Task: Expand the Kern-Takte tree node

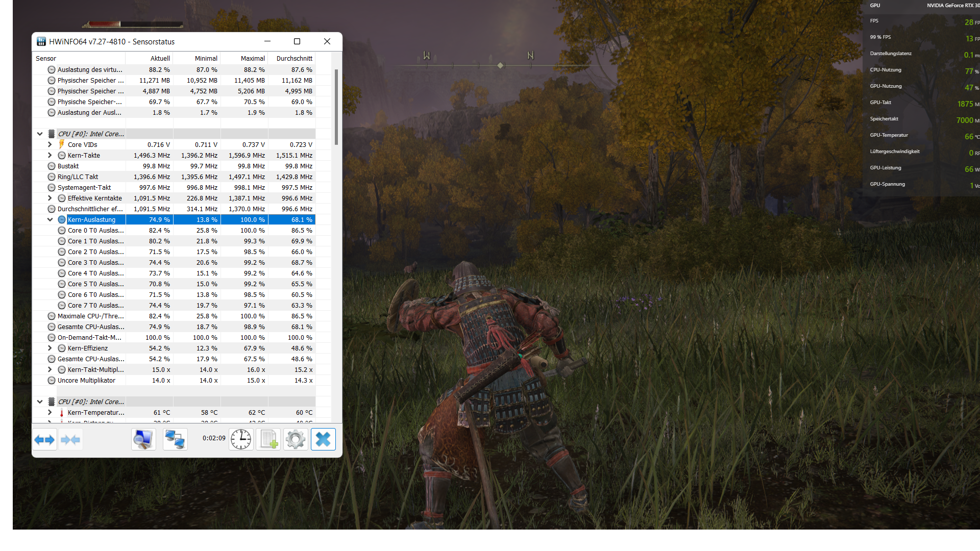Action: coord(50,156)
